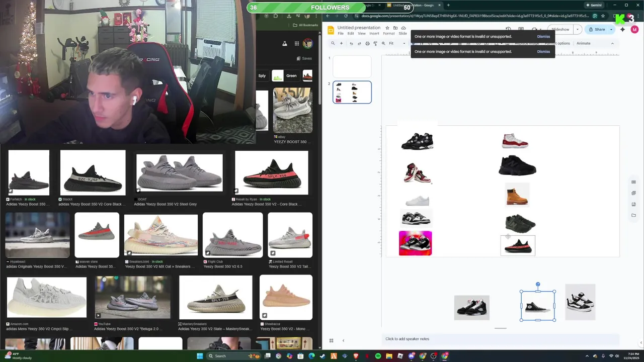
Task: Click the print icon in Slides toolbar
Action: [x=367, y=43]
